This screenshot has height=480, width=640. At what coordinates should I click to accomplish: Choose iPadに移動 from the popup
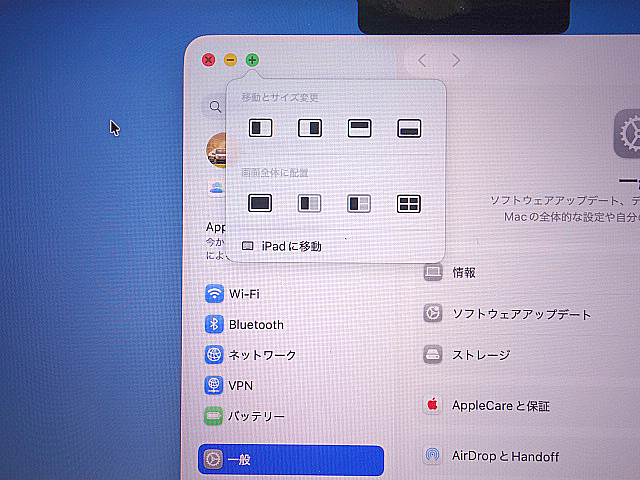coord(290,246)
